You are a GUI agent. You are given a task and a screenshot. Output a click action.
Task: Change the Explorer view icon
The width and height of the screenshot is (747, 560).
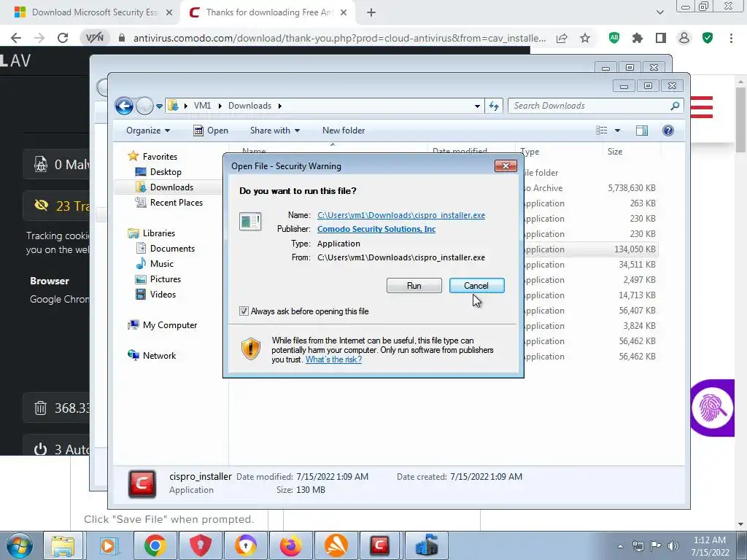point(602,131)
